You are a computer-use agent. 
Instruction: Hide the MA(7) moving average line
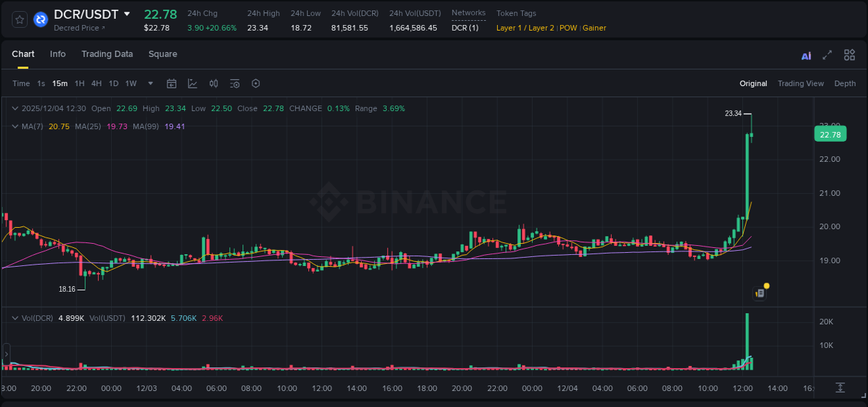pos(33,126)
